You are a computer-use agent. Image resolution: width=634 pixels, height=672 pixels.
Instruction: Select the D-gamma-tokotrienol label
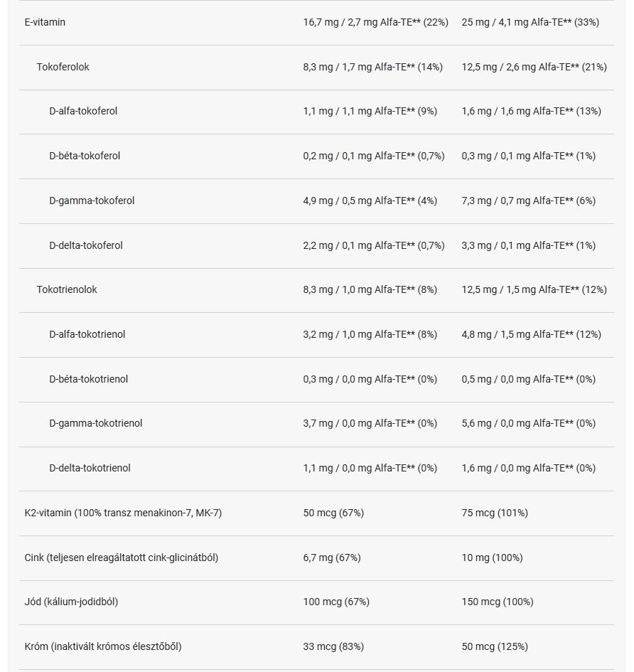tap(96, 423)
